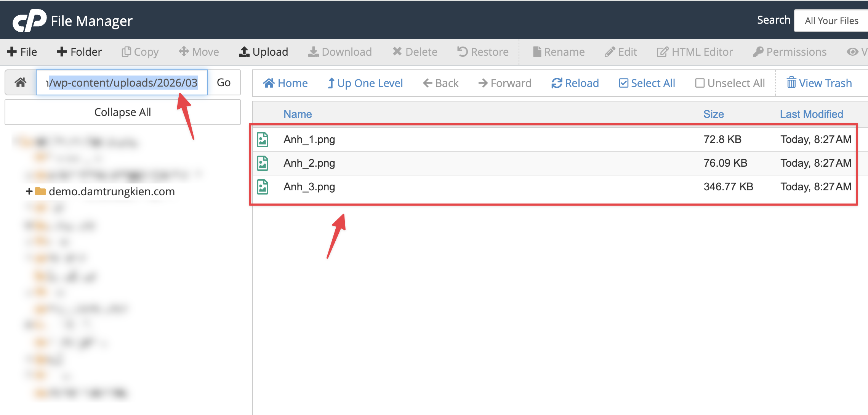Open the File creation option
868x415 pixels.
(22, 51)
